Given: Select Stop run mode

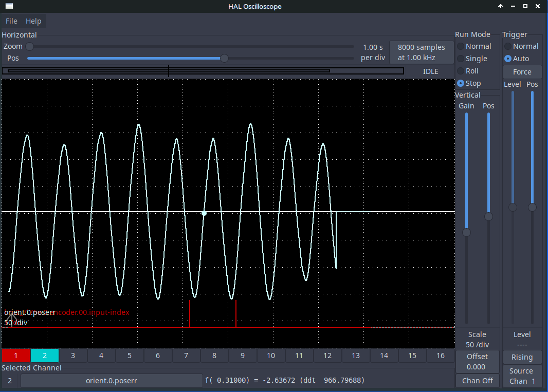Looking at the screenshot, I should 469,83.
